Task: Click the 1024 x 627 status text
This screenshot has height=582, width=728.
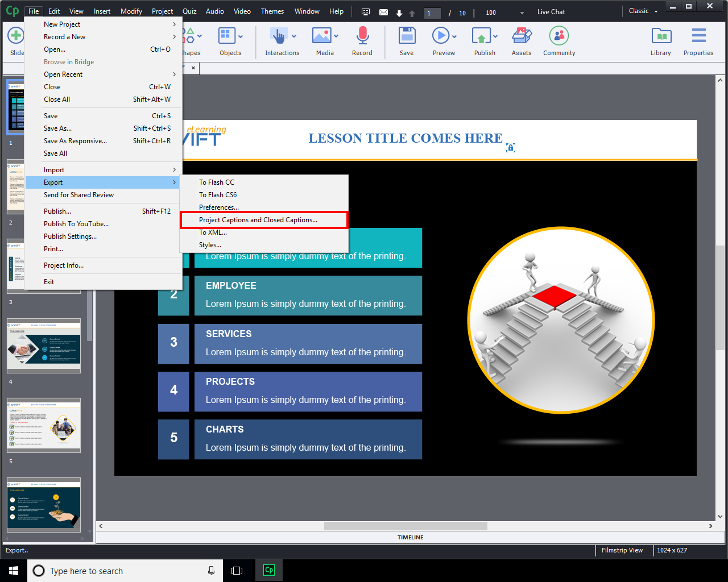Action: [672, 550]
